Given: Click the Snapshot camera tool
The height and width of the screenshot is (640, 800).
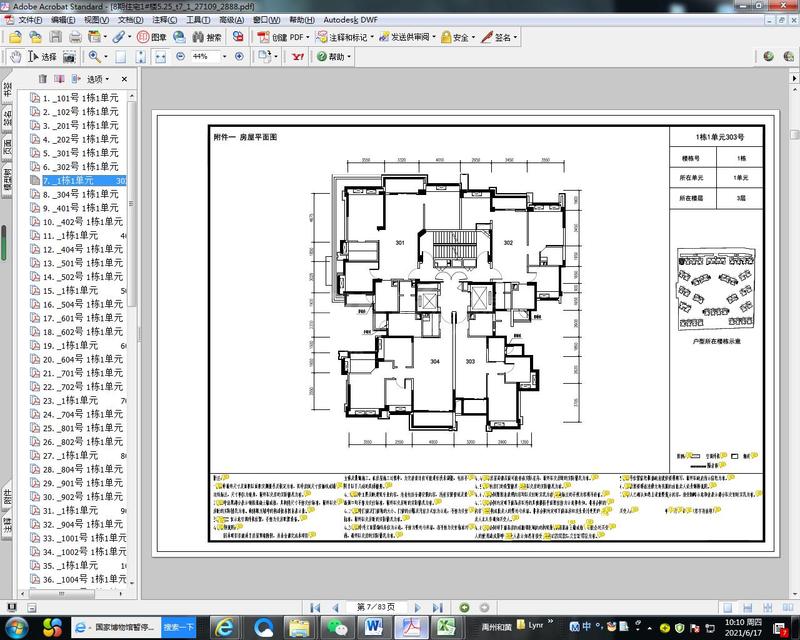Looking at the screenshot, I should click(69, 57).
